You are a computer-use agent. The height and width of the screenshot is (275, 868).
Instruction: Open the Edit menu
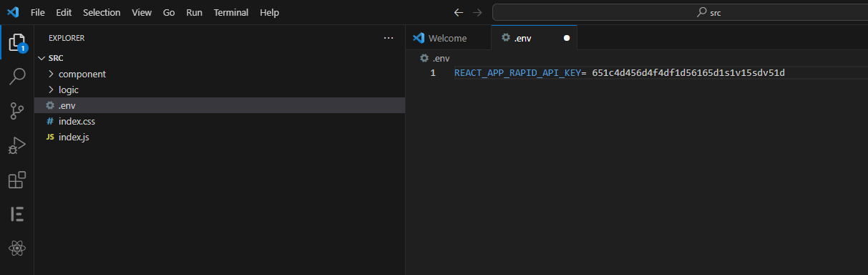(x=64, y=13)
